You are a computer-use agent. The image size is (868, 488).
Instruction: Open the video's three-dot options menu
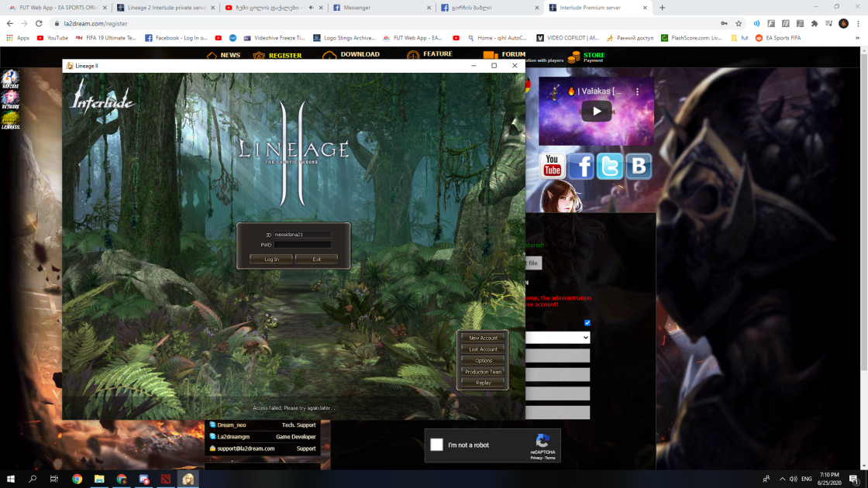tap(638, 91)
